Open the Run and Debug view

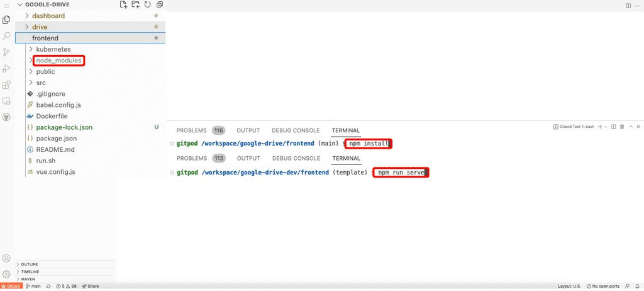click(x=7, y=69)
